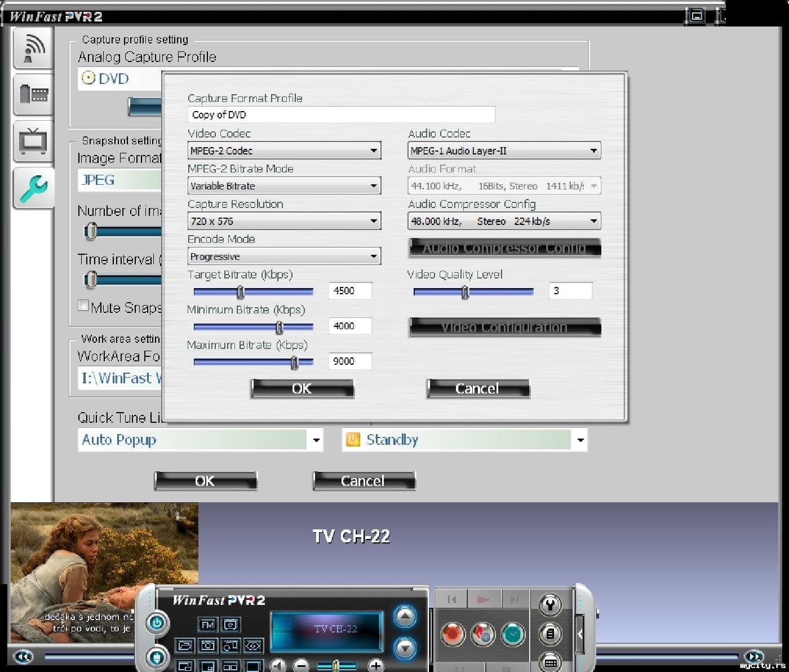
Task: Mute audio with the speaker icon
Action: pos(278,666)
